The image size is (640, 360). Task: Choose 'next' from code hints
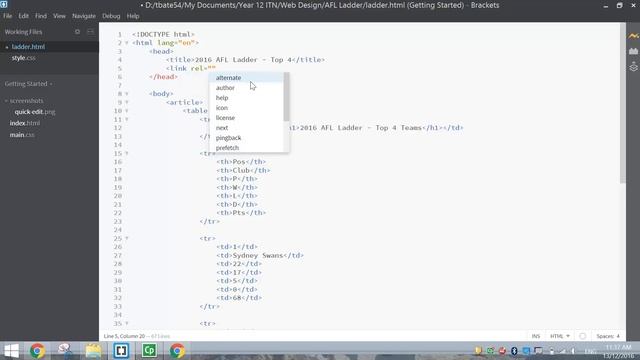[246, 128]
